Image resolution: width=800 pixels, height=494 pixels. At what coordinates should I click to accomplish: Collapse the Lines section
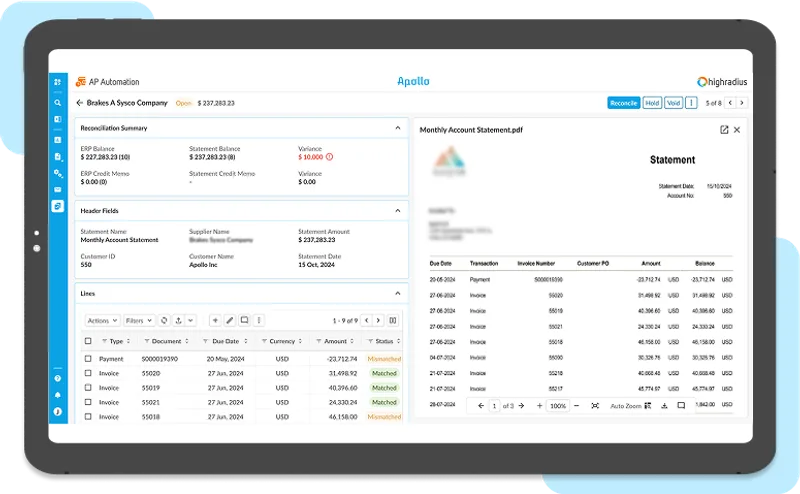[397, 293]
